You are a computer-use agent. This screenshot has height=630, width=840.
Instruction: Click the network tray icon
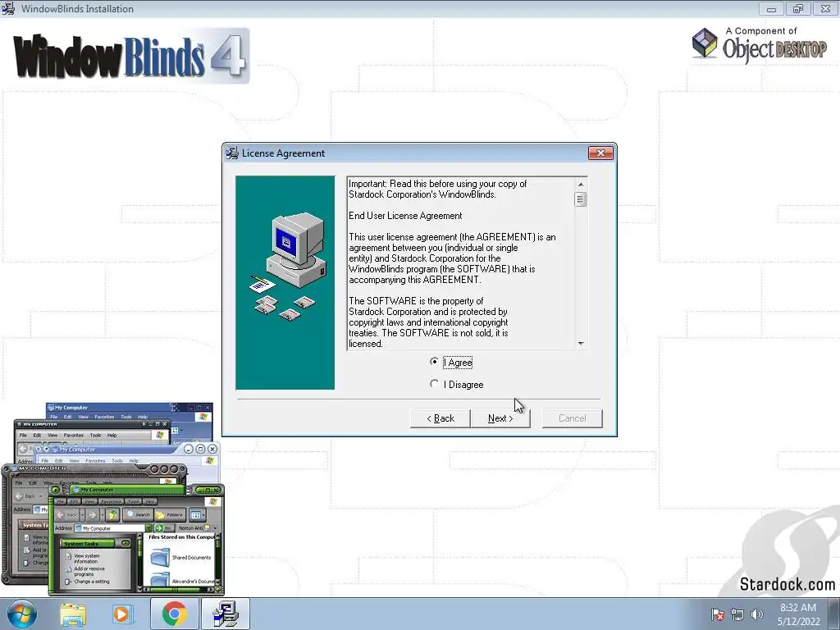pyautogui.click(x=737, y=614)
